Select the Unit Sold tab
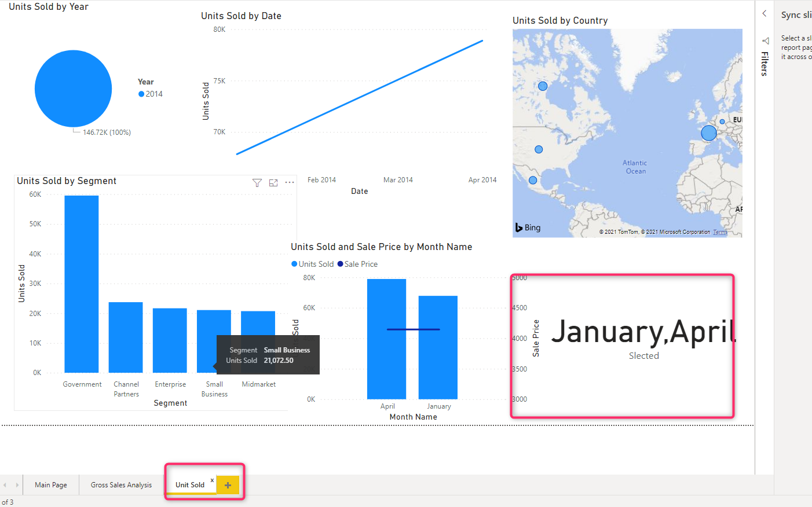812x507 pixels. (x=189, y=485)
